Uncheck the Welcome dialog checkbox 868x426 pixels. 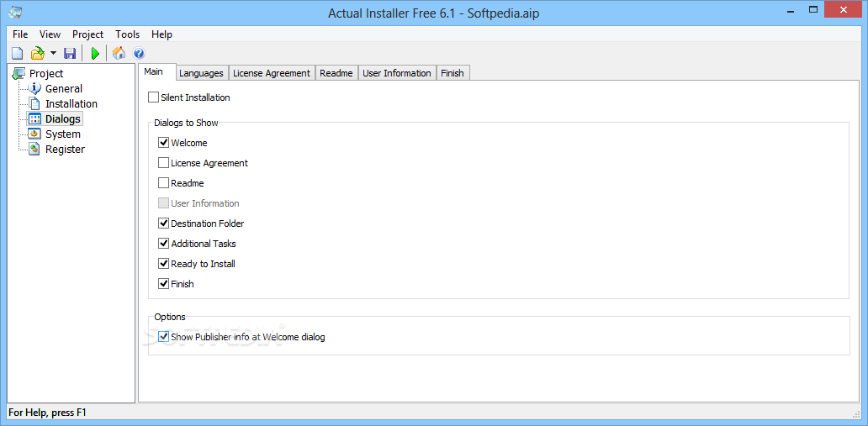(x=163, y=143)
